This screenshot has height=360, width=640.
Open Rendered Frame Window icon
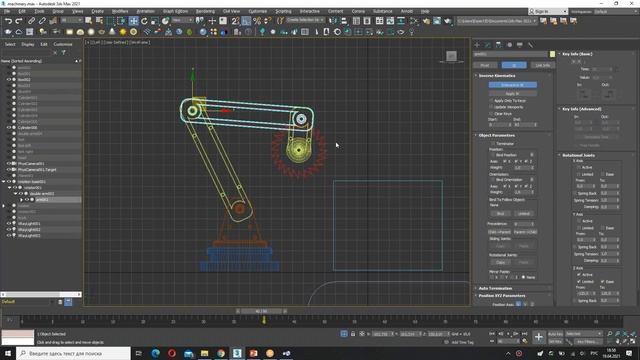point(437,21)
